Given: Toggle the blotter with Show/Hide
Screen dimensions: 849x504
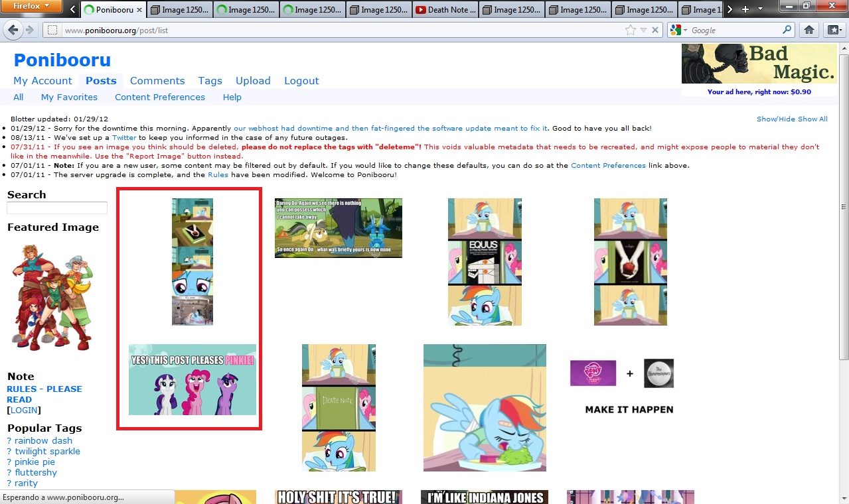Looking at the screenshot, I should (x=776, y=119).
